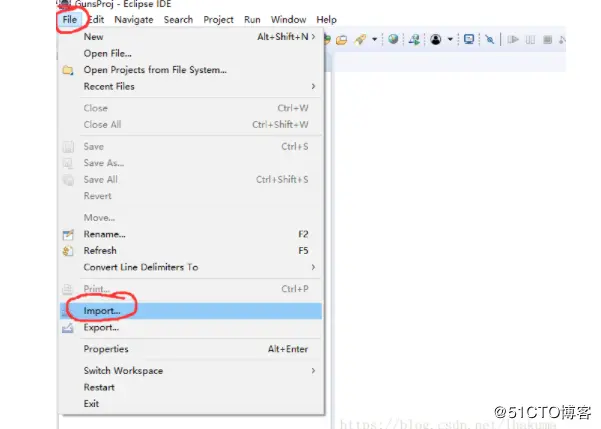Choose Refresh from the File menu

(x=191, y=251)
